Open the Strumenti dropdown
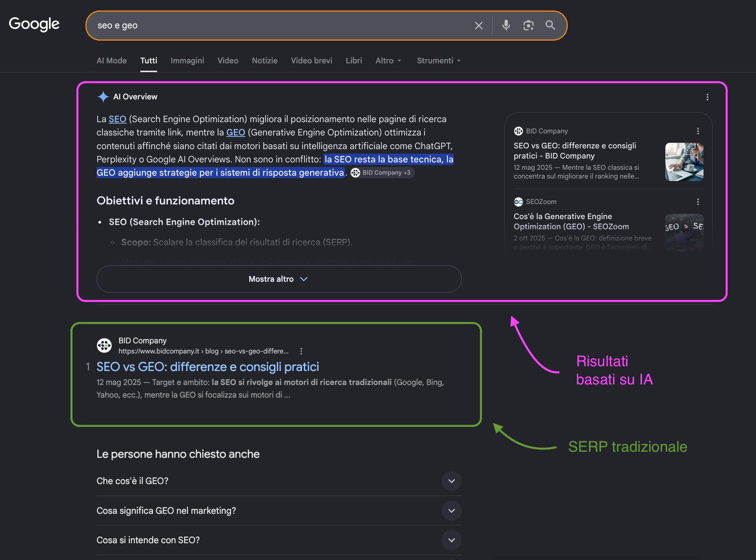 pos(439,61)
